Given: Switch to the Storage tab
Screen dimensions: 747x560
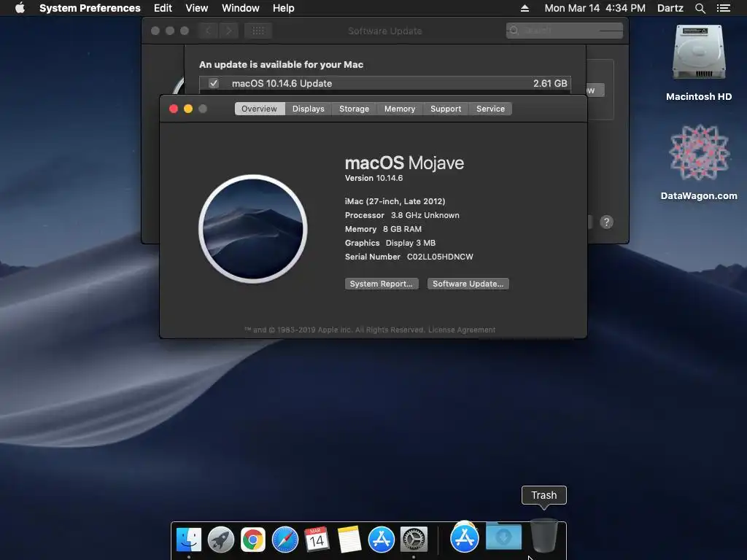Looking at the screenshot, I should tap(354, 109).
